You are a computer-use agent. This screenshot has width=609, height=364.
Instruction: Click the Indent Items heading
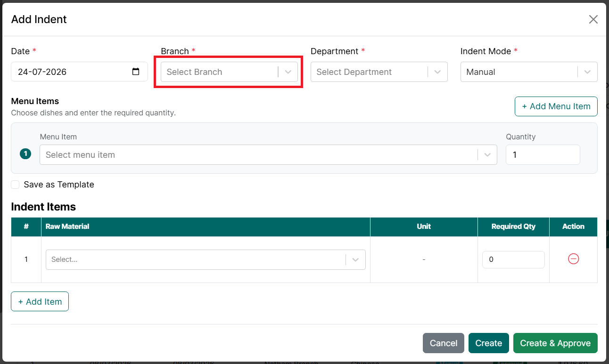click(x=43, y=207)
